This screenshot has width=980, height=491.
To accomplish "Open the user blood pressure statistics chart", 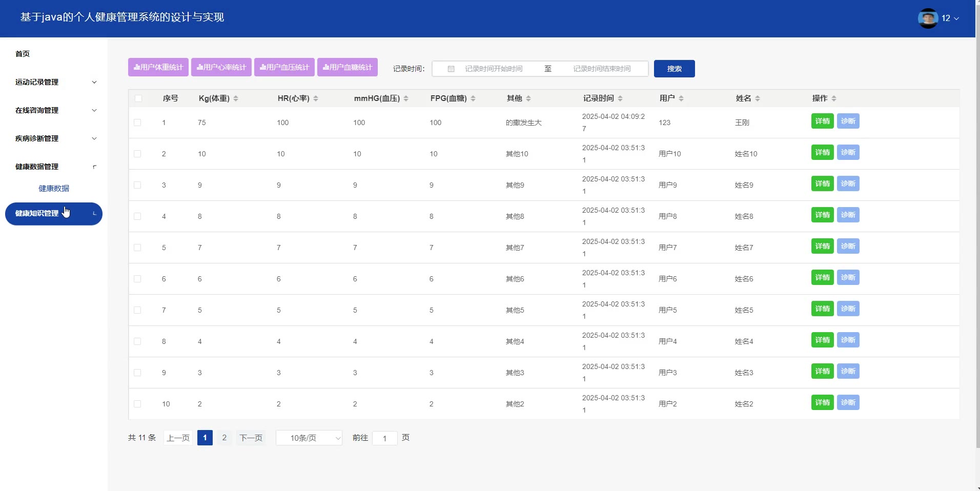I will pyautogui.click(x=284, y=67).
